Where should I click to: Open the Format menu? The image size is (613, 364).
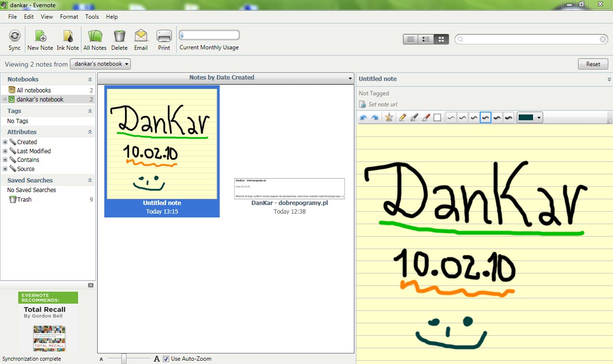[69, 17]
